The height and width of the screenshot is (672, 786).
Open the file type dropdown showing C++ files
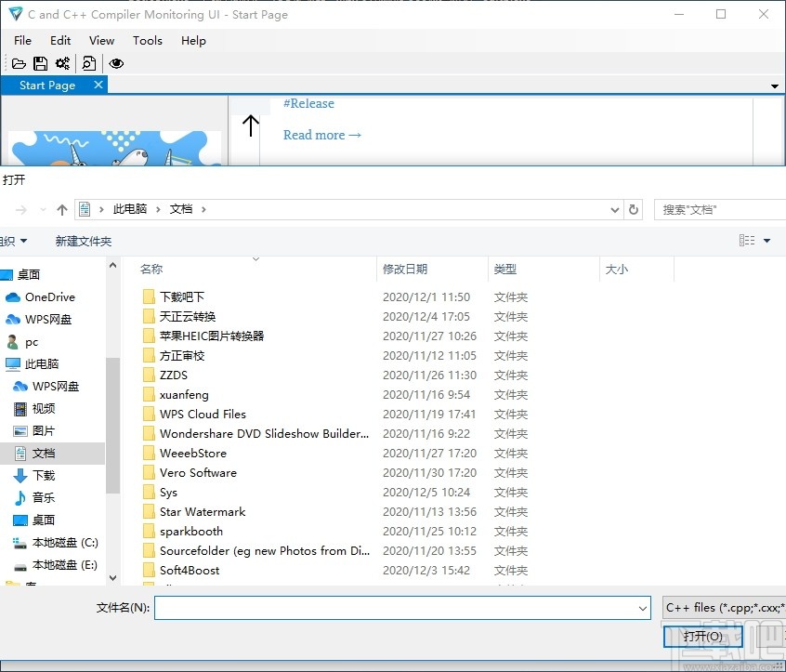click(723, 607)
